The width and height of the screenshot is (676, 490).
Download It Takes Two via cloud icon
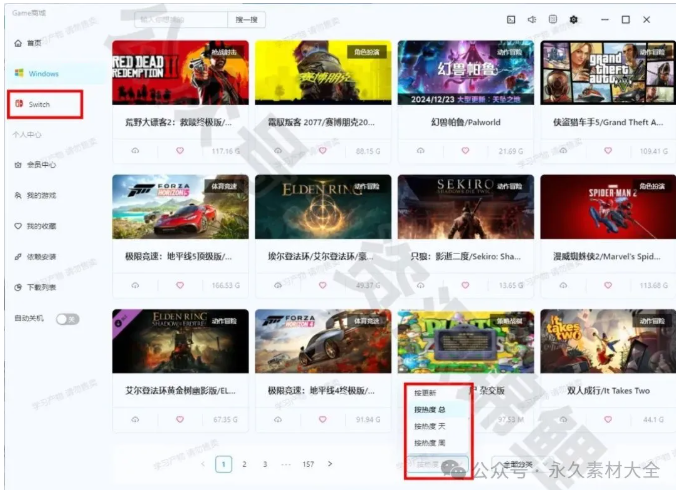pos(563,419)
